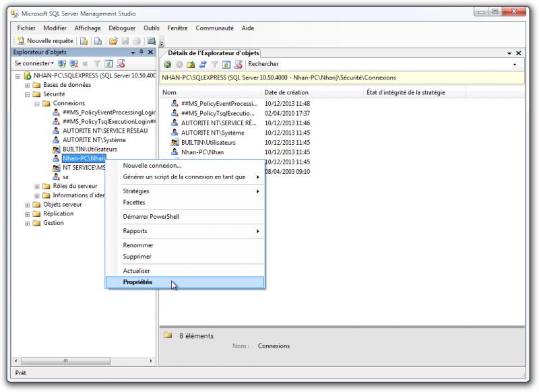
Task: Open the Fichier menu
Action: pos(26,28)
